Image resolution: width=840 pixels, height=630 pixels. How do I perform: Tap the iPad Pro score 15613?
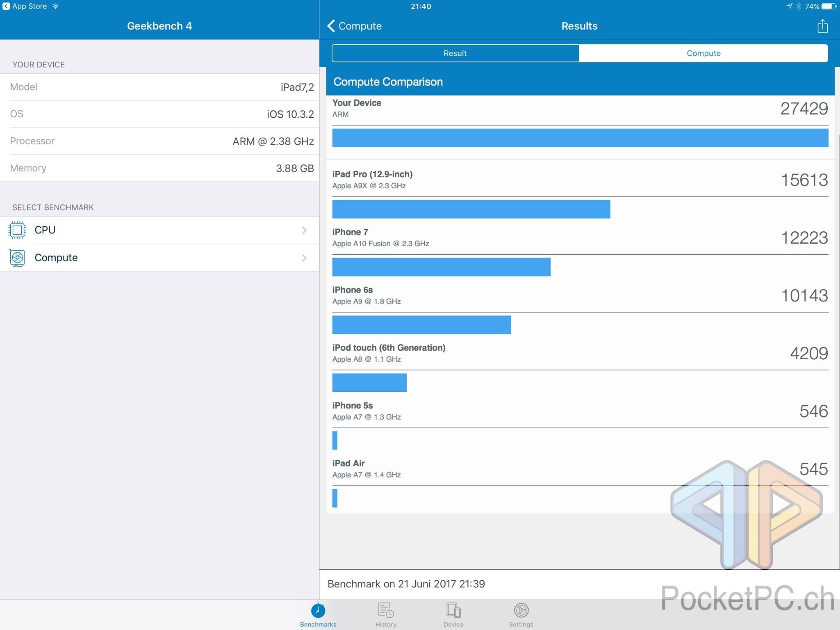pos(804,180)
